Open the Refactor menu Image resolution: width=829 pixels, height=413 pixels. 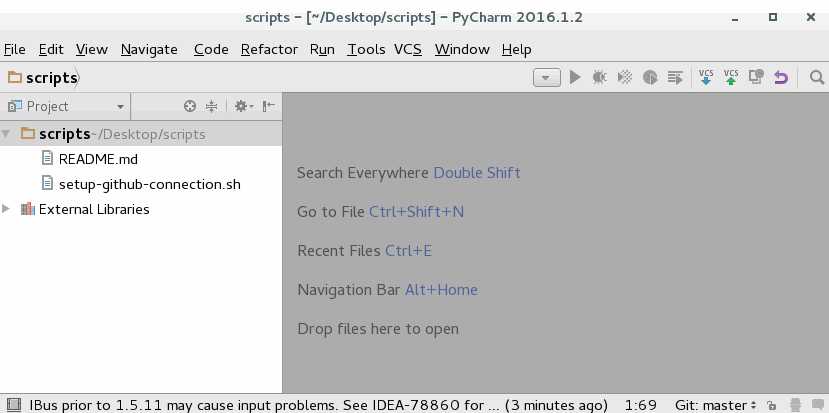269,49
